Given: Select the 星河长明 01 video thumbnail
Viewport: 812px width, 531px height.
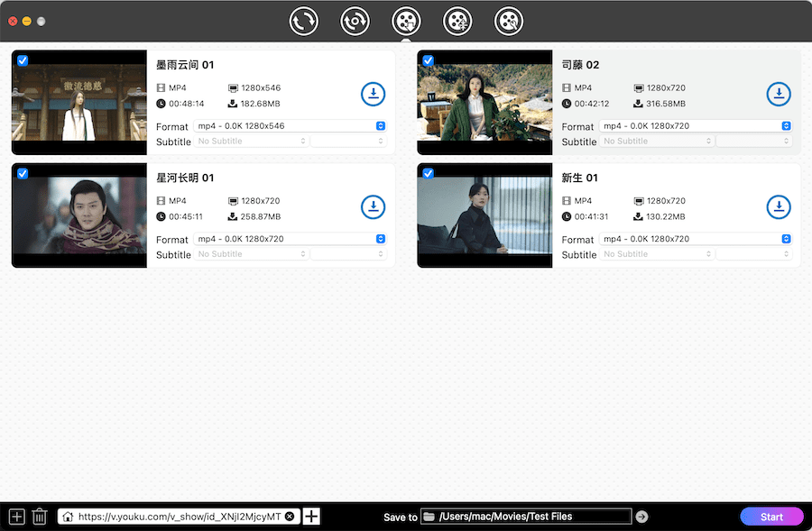Looking at the screenshot, I should click(x=79, y=215).
